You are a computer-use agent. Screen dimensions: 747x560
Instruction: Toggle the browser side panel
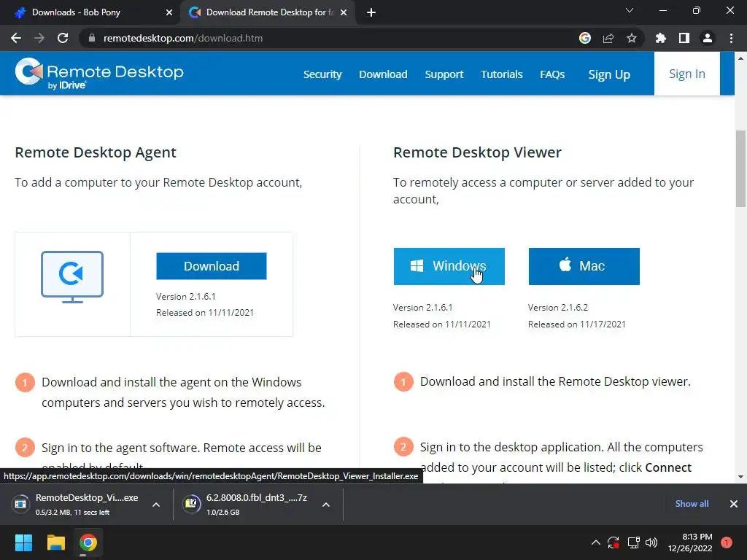point(684,38)
